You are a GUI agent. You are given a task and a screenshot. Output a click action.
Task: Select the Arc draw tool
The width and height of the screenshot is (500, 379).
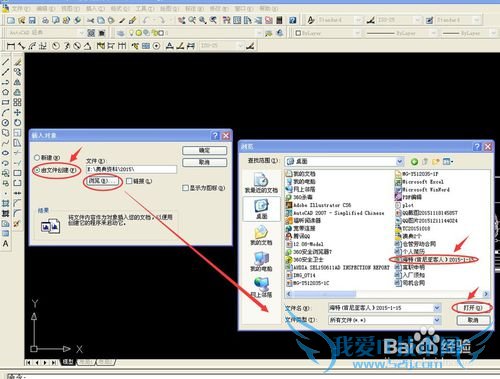6,112
